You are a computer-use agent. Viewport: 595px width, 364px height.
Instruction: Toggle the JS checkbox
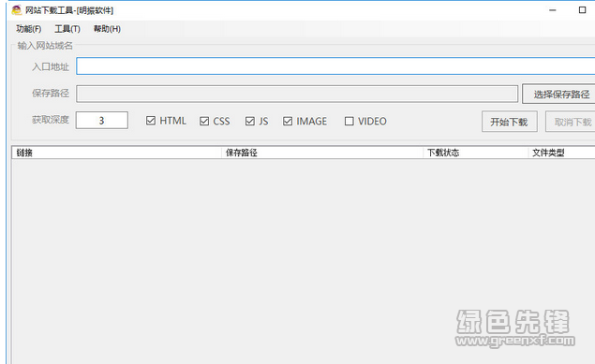[x=249, y=122]
